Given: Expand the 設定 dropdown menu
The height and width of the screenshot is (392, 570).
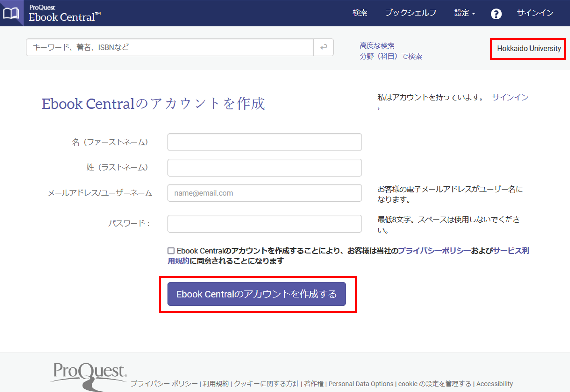Looking at the screenshot, I should (x=464, y=13).
